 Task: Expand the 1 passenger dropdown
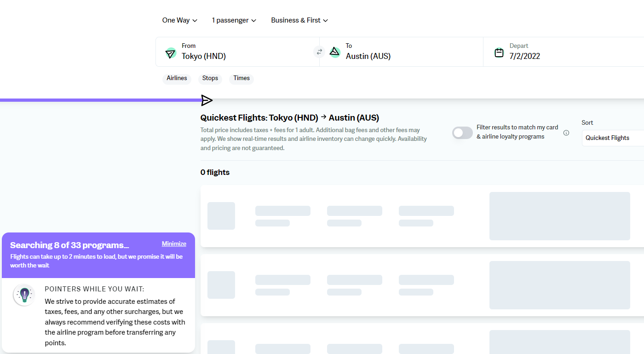pos(234,20)
